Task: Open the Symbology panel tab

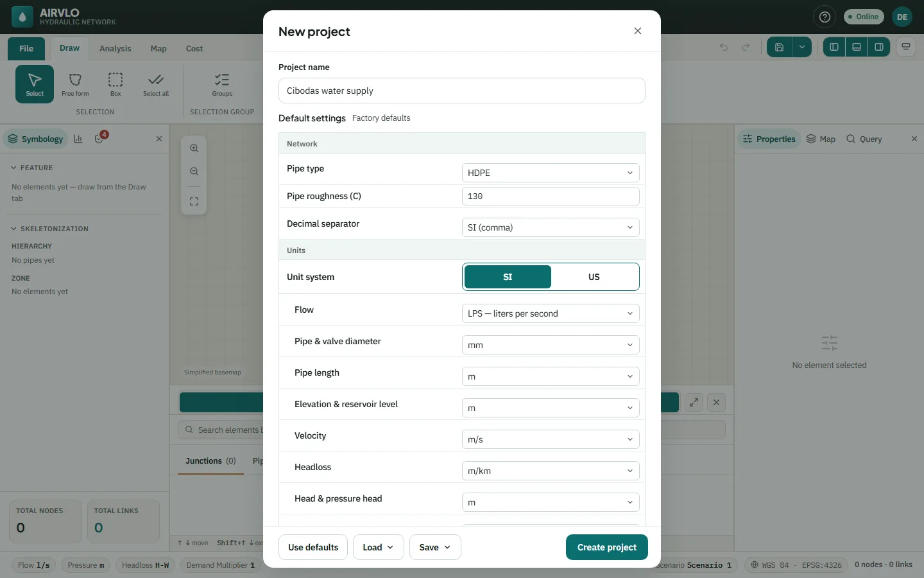Action: [x=35, y=139]
